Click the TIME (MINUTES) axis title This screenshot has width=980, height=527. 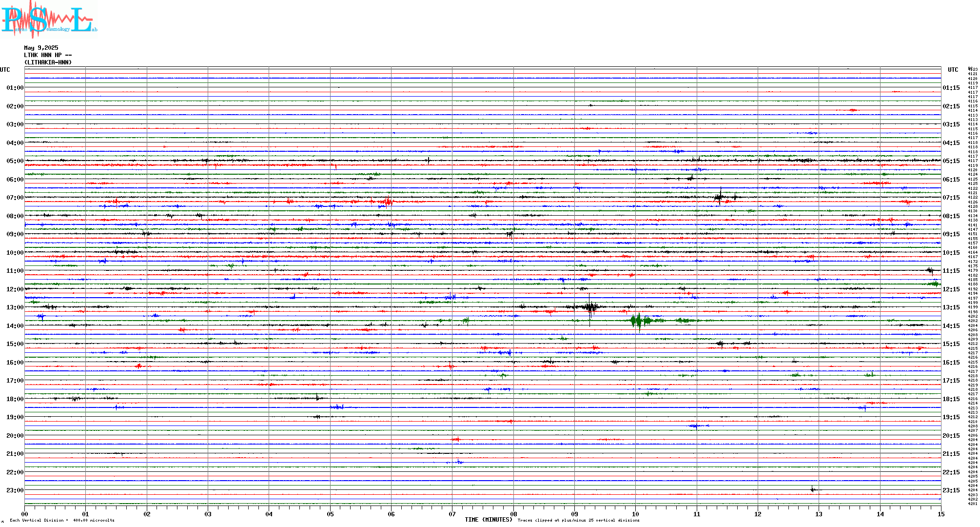click(489, 520)
